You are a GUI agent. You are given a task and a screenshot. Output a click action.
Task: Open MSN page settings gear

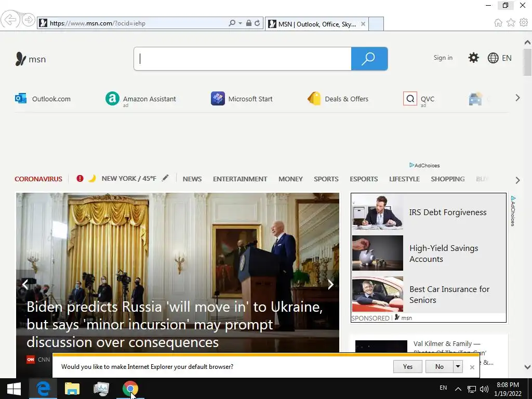click(x=473, y=58)
